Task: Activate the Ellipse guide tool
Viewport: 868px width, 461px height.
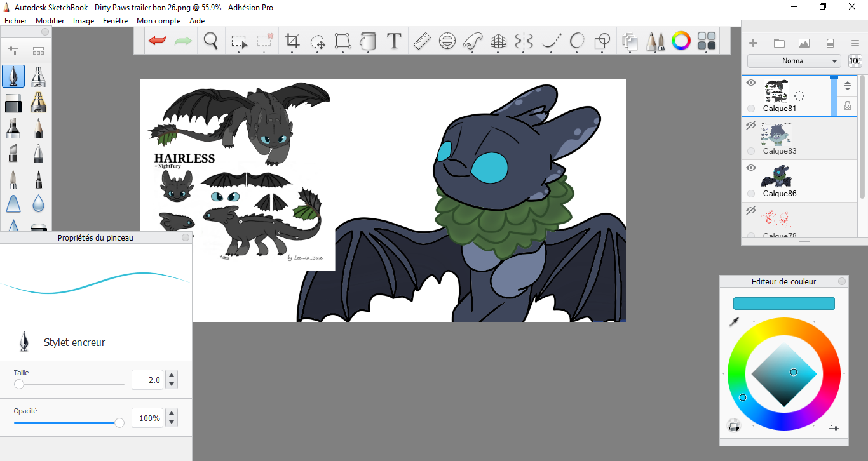Action: [447, 41]
